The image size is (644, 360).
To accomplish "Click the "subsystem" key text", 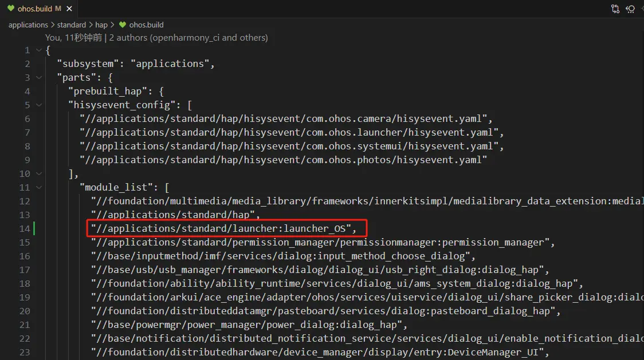I will coord(88,64).
